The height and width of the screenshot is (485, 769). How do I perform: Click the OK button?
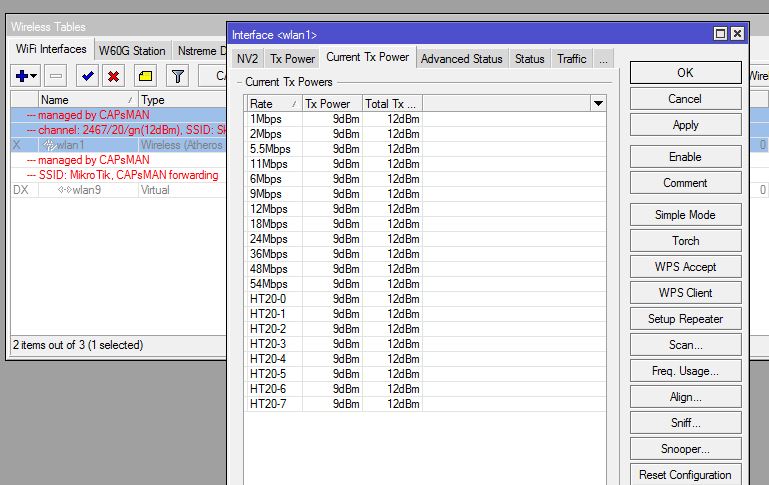685,73
